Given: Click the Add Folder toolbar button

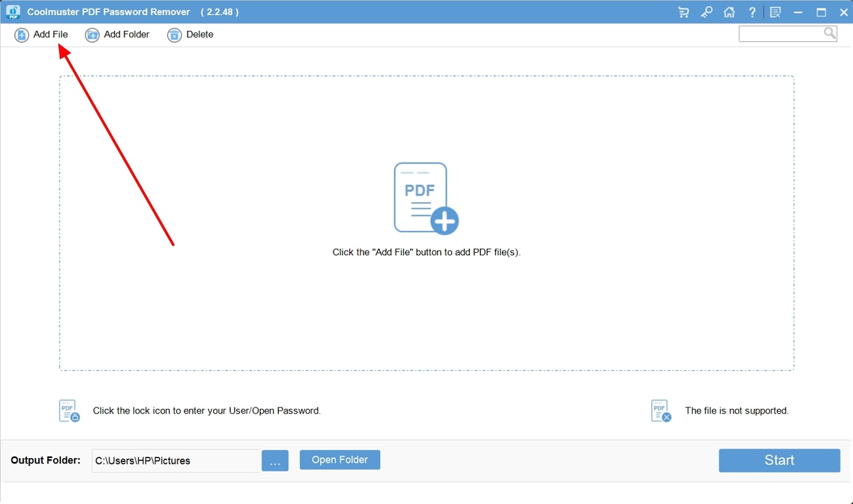Looking at the screenshot, I should [x=117, y=35].
